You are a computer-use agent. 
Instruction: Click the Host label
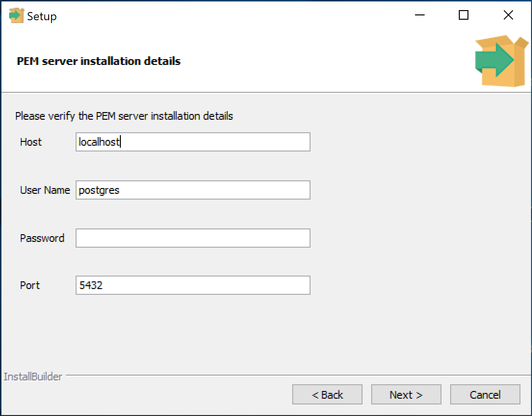(31, 142)
